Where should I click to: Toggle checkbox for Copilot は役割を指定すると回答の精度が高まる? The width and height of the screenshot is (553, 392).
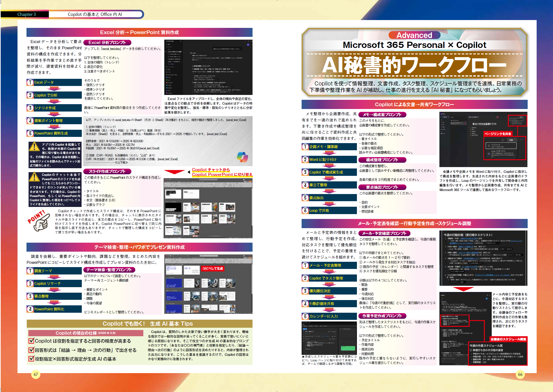31,341
